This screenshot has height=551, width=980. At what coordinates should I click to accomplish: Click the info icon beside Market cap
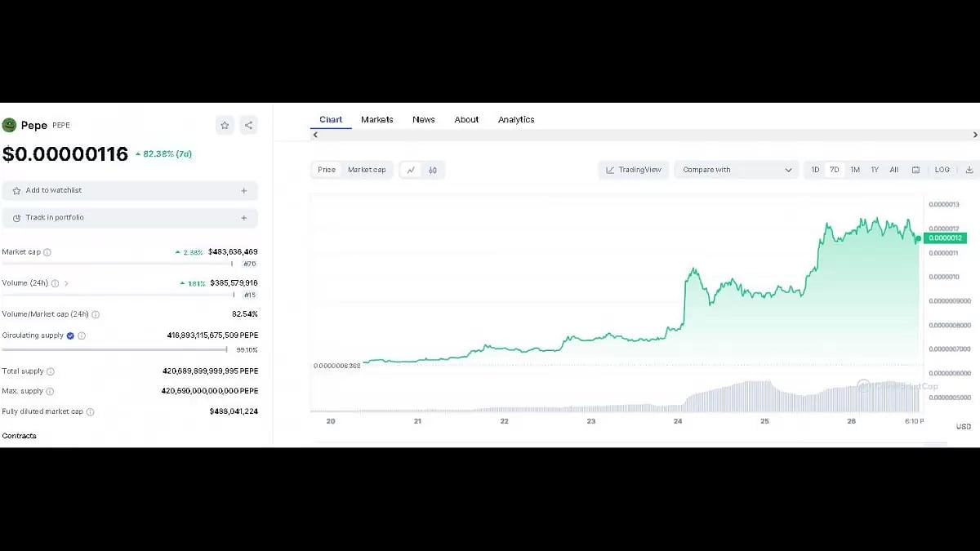(x=47, y=253)
